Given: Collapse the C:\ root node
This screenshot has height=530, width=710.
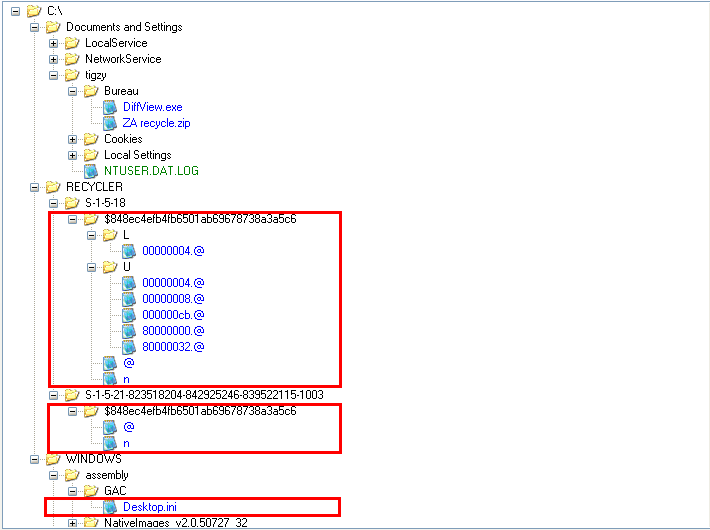Looking at the screenshot, I should pyautogui.click(x=16, y=11).
